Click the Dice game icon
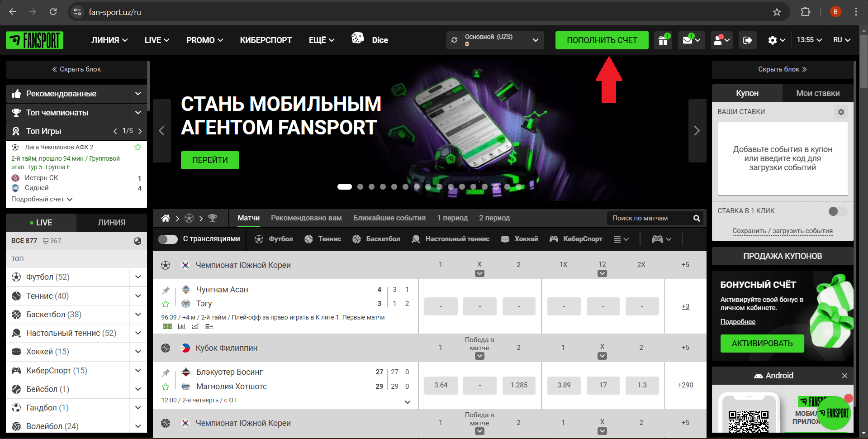Viewport: 868px width, 439px height. point(357,38)
